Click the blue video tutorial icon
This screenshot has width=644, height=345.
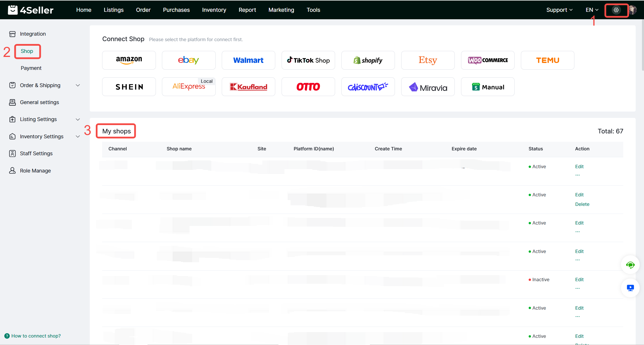(x=630, y=287)
